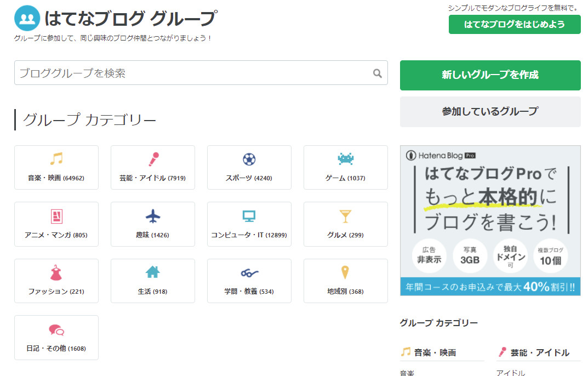Click the soccer ball icon for スポーツ
This screenshot has width=588, height=376.
point(249,159)
